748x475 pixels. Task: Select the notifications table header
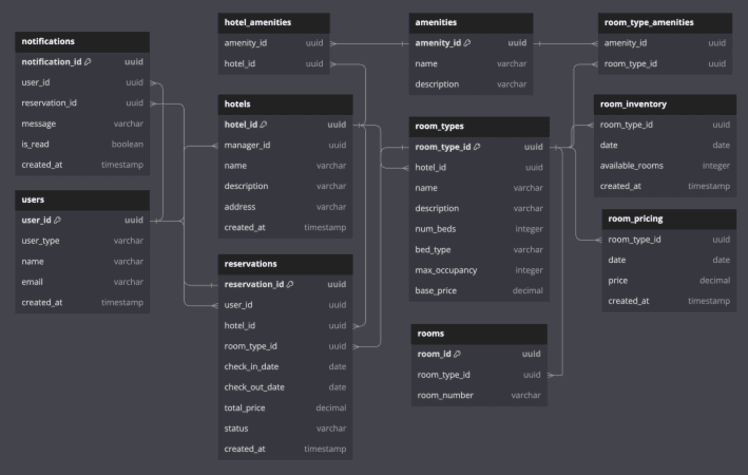click(83, 41)
